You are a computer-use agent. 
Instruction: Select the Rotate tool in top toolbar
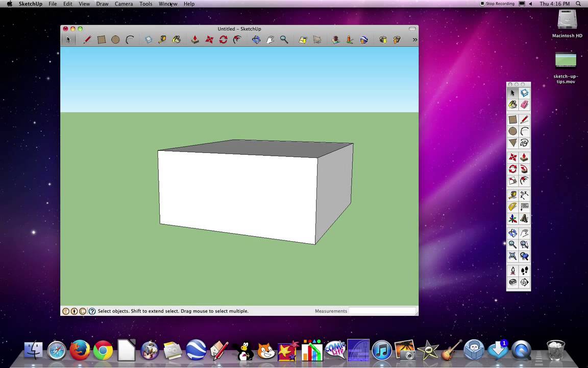[223, 39]
